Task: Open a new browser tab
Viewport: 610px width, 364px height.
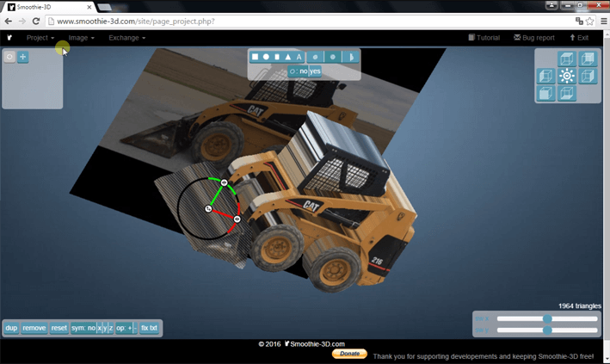Action: [104, 7]
